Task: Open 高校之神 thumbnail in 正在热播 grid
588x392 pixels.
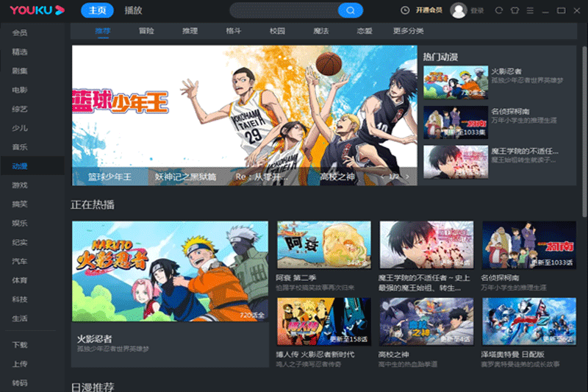Action: tap(426, 321)
